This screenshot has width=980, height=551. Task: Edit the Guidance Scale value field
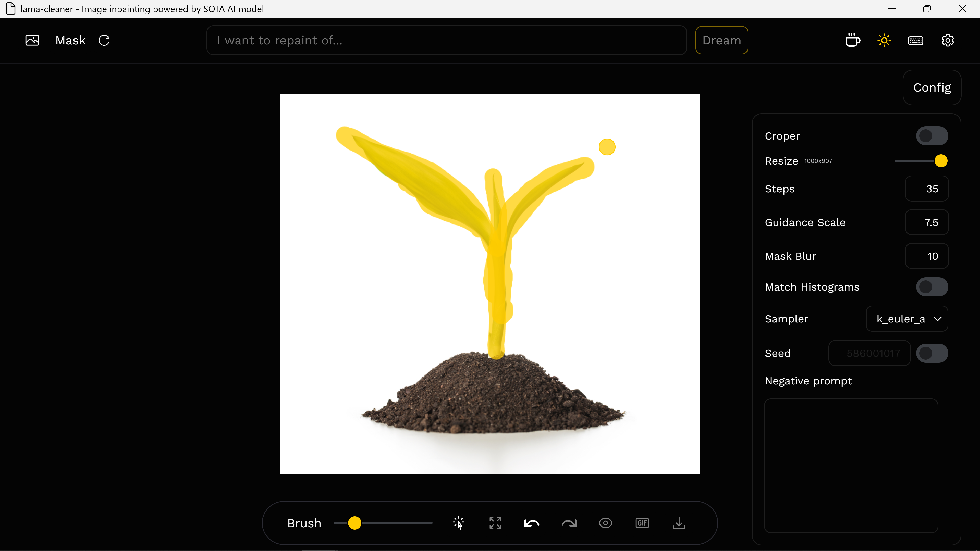[926, 222]
